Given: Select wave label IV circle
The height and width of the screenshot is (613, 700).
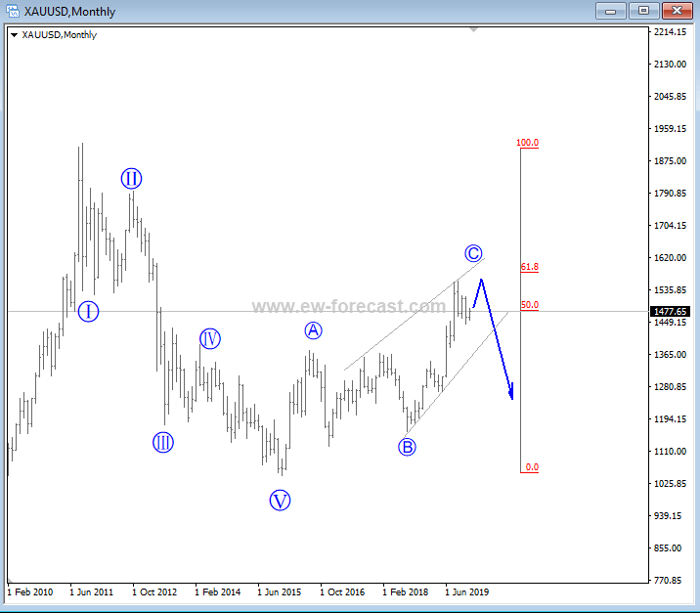Looking at the screenshot, I should coord(210,338).
